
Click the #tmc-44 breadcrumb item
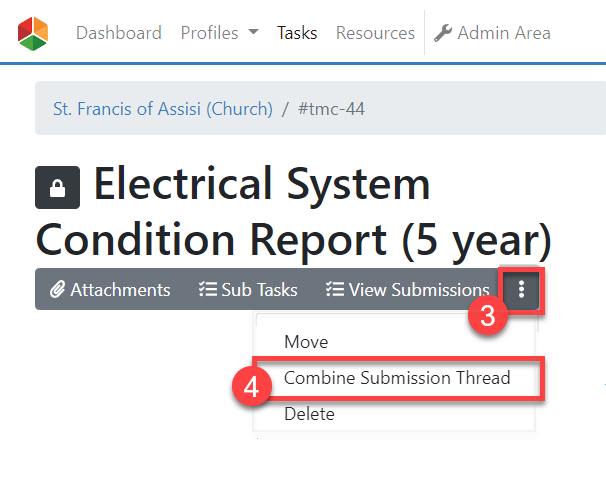coord(331,108)
